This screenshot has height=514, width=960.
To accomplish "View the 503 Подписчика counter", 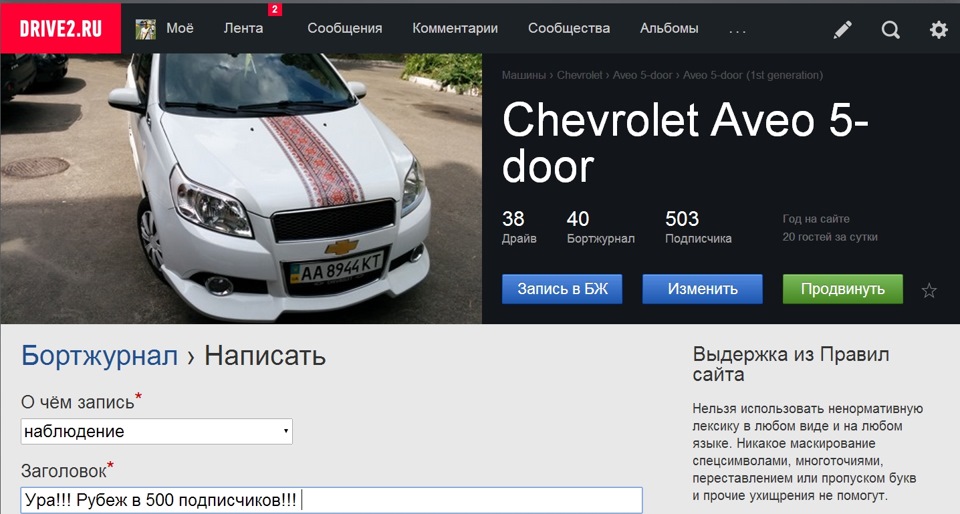I will point(698,227).
